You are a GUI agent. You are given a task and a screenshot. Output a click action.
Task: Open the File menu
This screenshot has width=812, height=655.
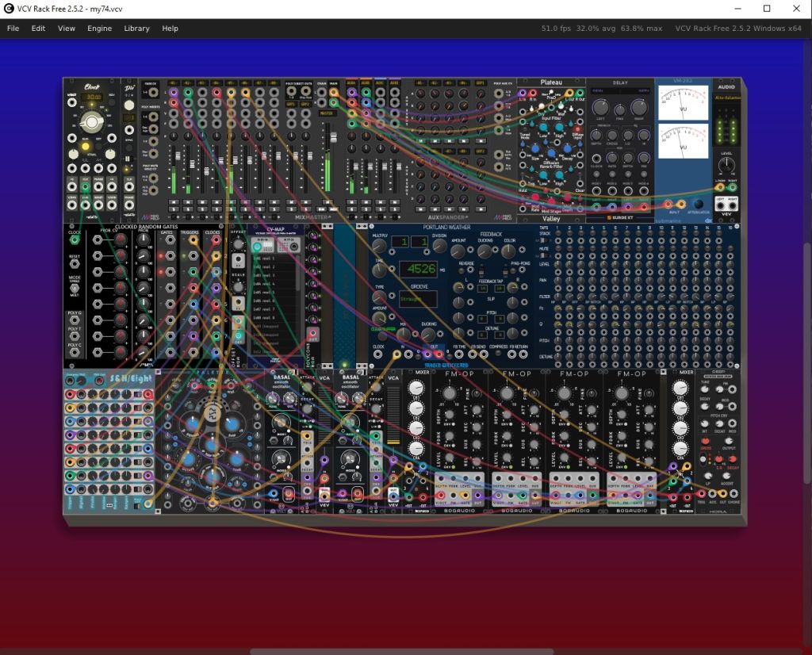pyautogui.click(x=13, y=29)
